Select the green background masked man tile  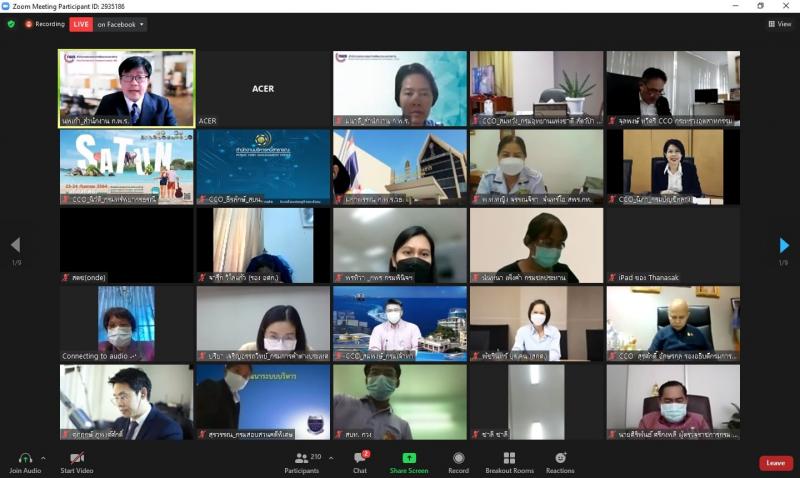pos(400,402)
